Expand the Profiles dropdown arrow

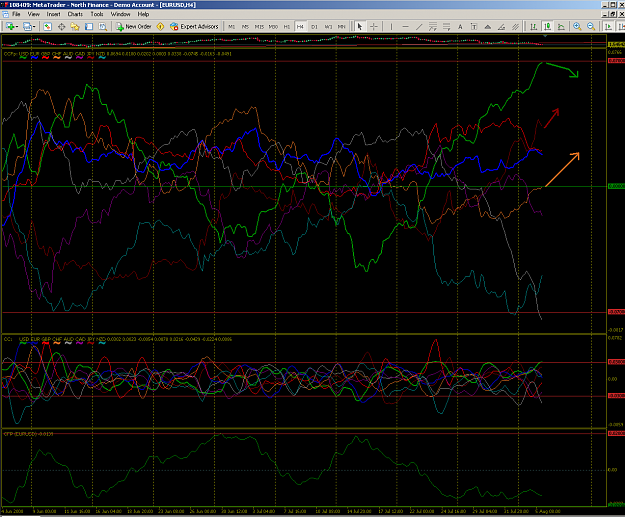click(x=34, y=27)
